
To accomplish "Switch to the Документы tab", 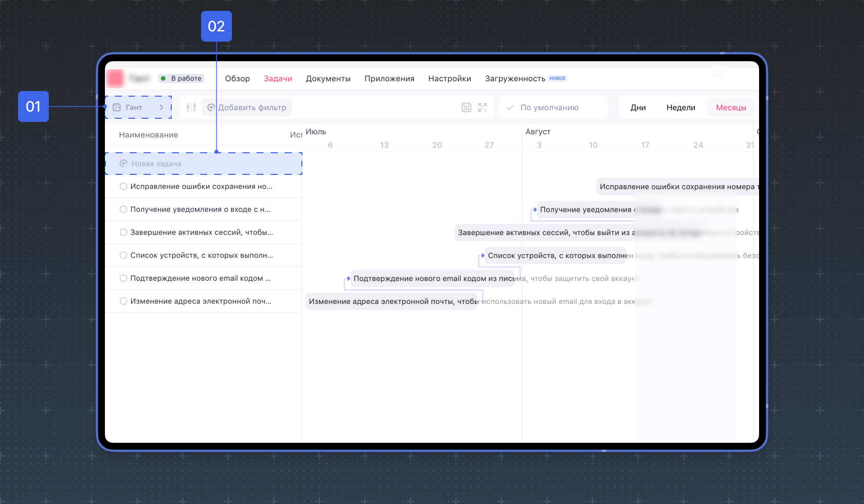I will tap(328, 79).
